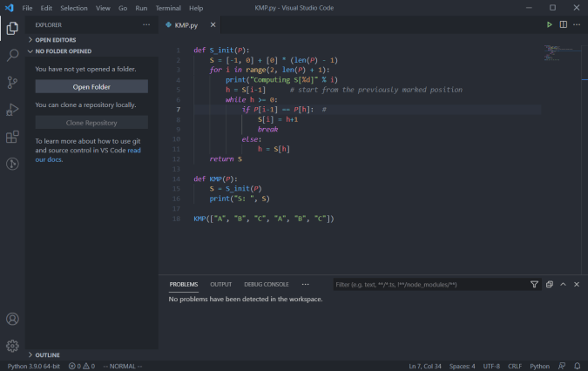Switch to the Output panel tab
588x371 pixels.
click(x=221, y=285)
